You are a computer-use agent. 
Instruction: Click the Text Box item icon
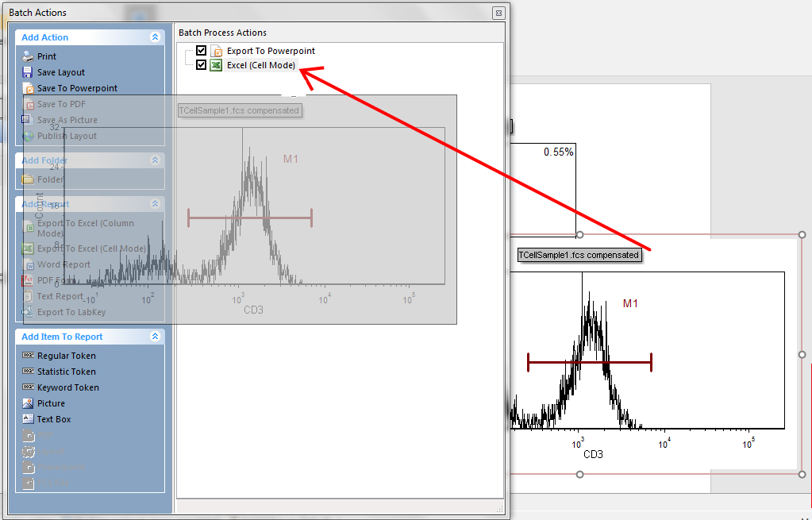28,419
